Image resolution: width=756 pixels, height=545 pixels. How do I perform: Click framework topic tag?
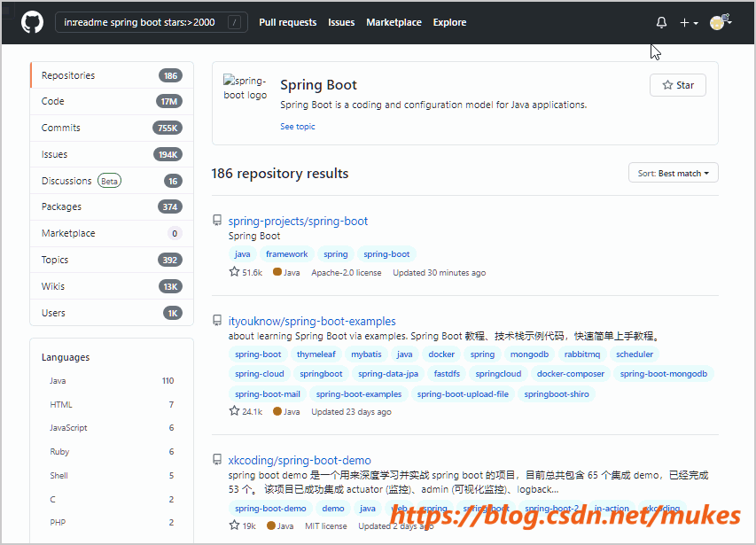[287, 254]
